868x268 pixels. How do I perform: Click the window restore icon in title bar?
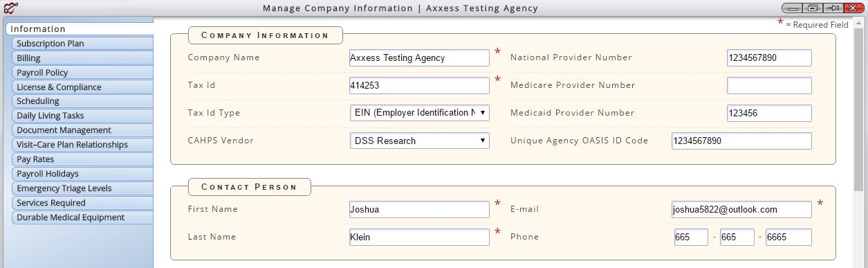pos(813,8)
